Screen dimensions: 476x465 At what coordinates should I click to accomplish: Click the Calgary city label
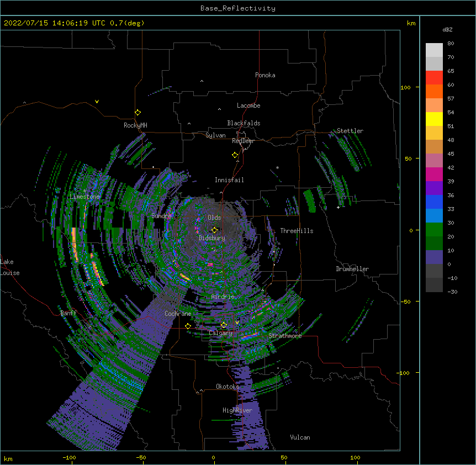220,333
